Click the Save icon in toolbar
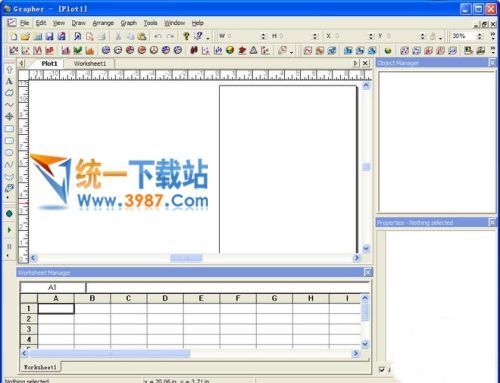 (50, 36)
